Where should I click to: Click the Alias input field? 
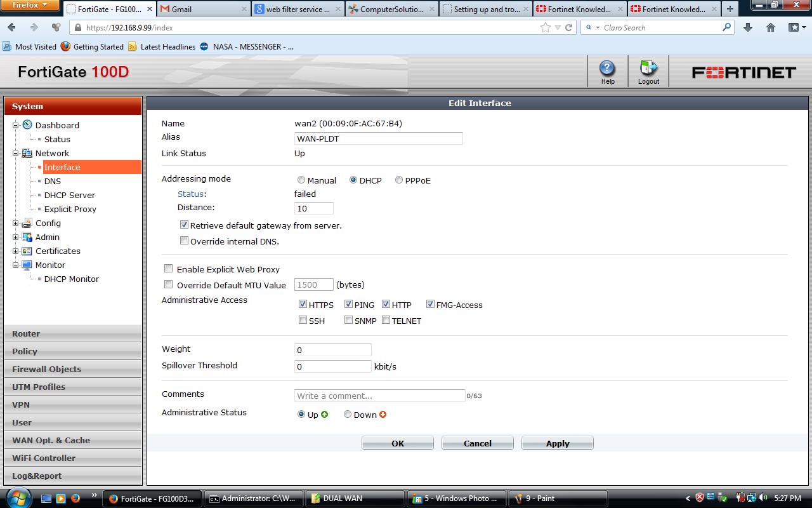tap(379, 138)
